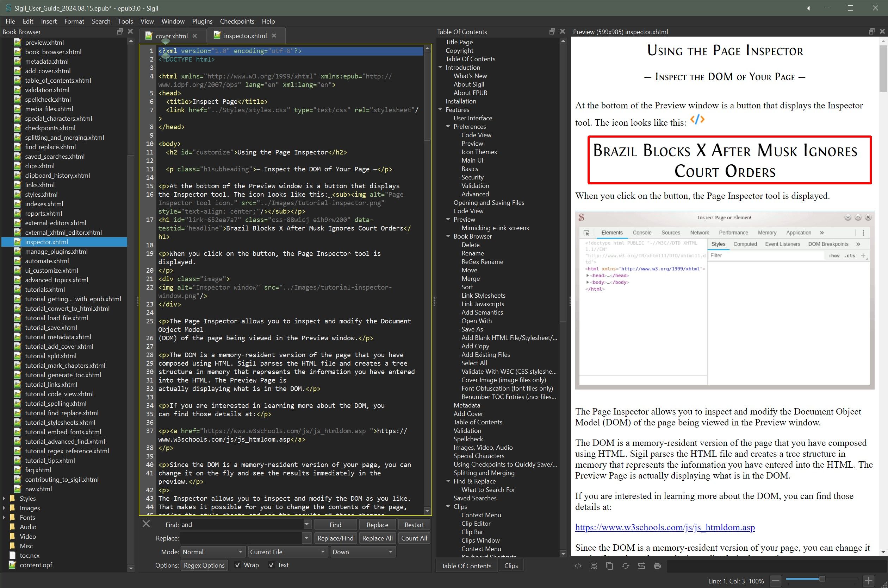Click the zoom out minus button
Screen dimensions: 888x588
coord(776,581)
